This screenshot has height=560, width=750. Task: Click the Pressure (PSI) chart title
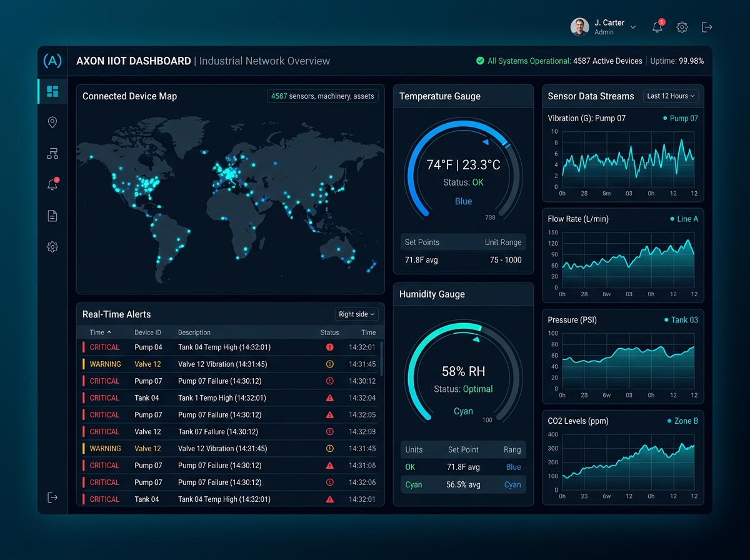(x=572, y=320)
